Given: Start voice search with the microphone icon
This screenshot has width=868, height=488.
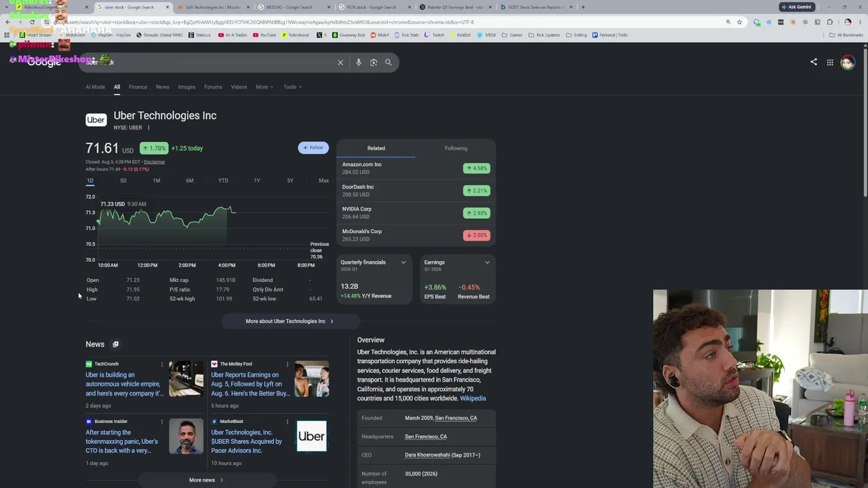Looking at the screenshot, I should (359, 62).
